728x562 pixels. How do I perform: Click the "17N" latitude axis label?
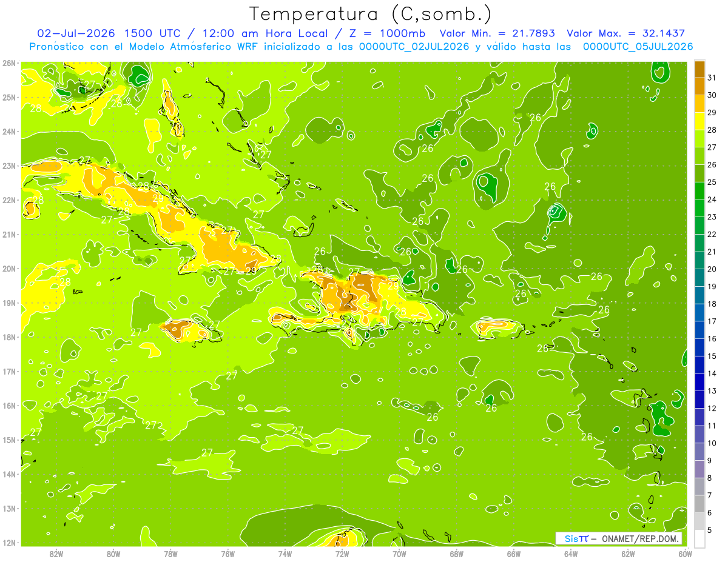pos(8,371)
